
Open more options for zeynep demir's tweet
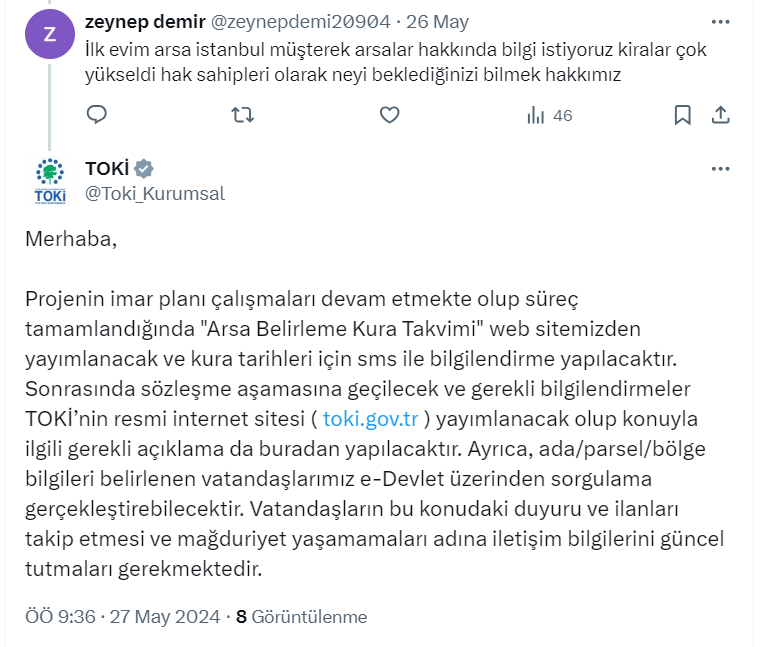click(720, 21)
